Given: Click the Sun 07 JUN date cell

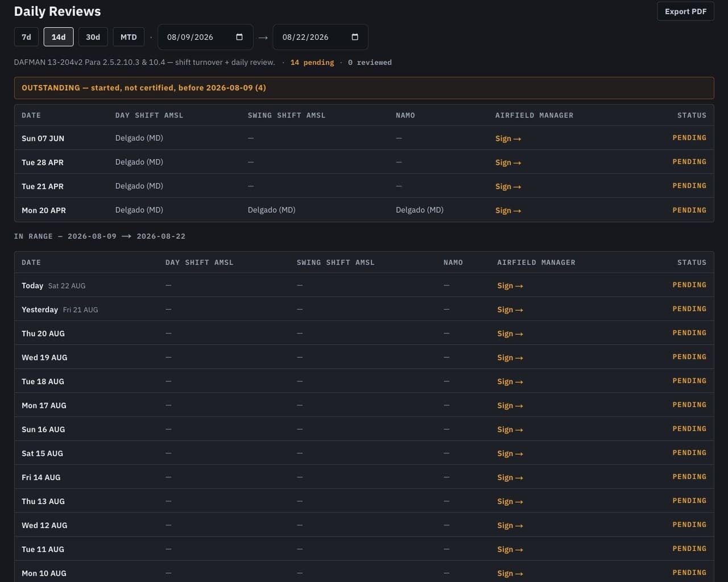Looking at the screenshot, I should tap(43, 138).
